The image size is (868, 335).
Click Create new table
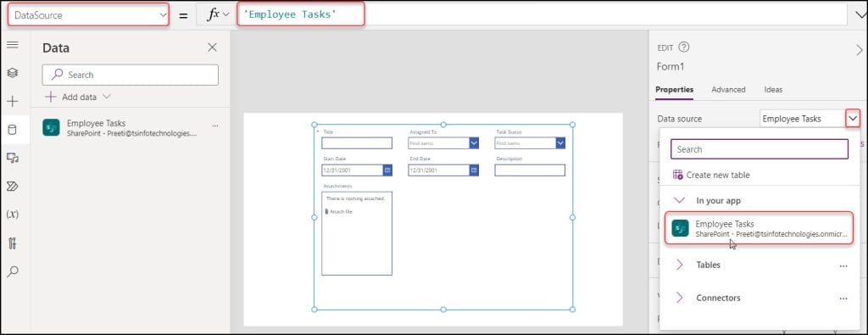pyautogui.click(x=711, y=175)
